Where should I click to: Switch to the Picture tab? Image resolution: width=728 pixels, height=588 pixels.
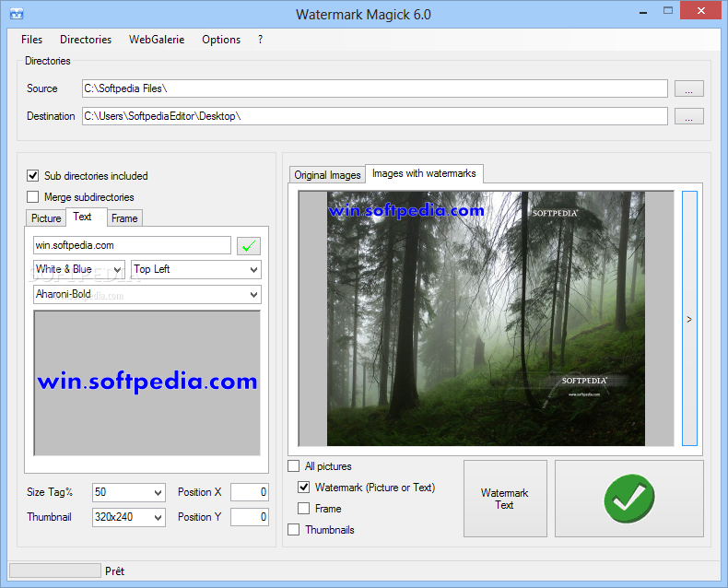point(46,218)
